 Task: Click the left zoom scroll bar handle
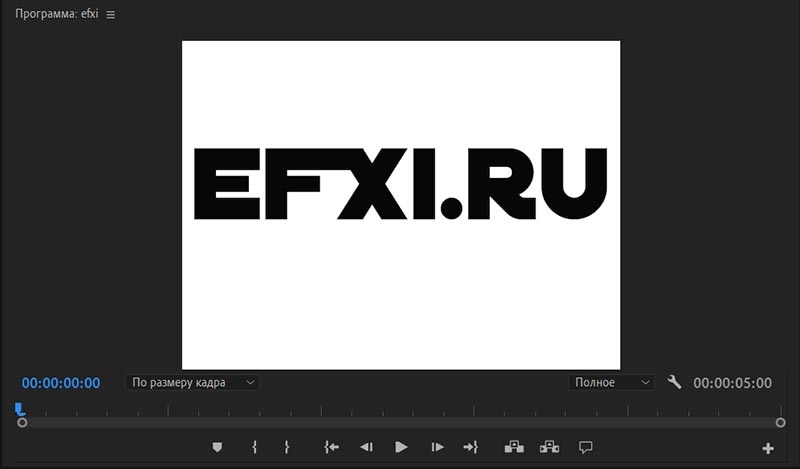pyautogui.click(x=22, y=423)
